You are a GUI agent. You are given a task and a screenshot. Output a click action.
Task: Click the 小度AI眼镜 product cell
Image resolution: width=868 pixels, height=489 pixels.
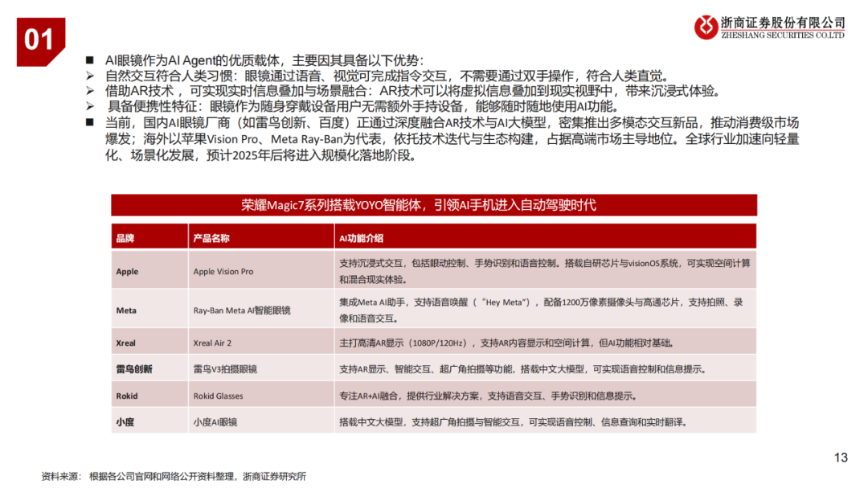(x=261, y=421)
